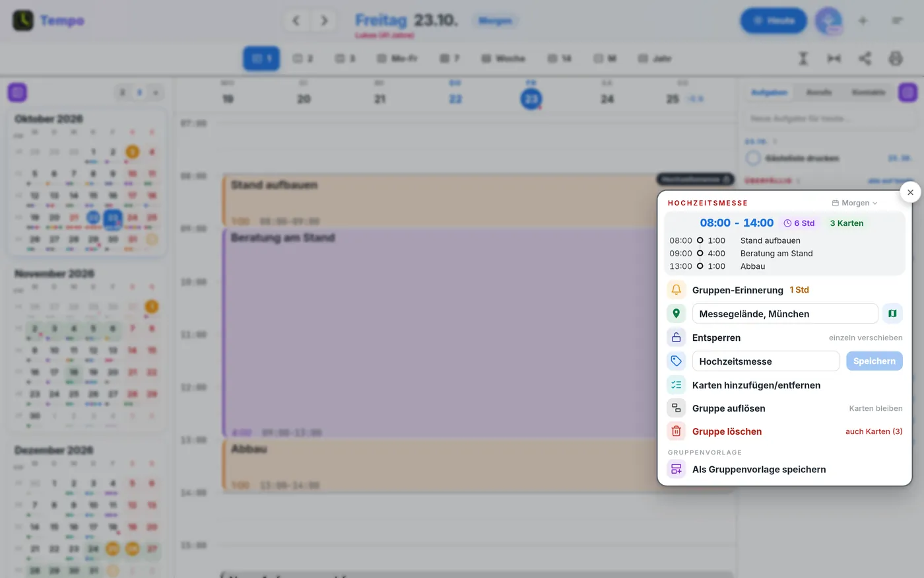This screenshot has width=924, height=578.
Task: Select the Stand aufbauen row in popup
Action: pyautogui.click(x=785, y=240)
